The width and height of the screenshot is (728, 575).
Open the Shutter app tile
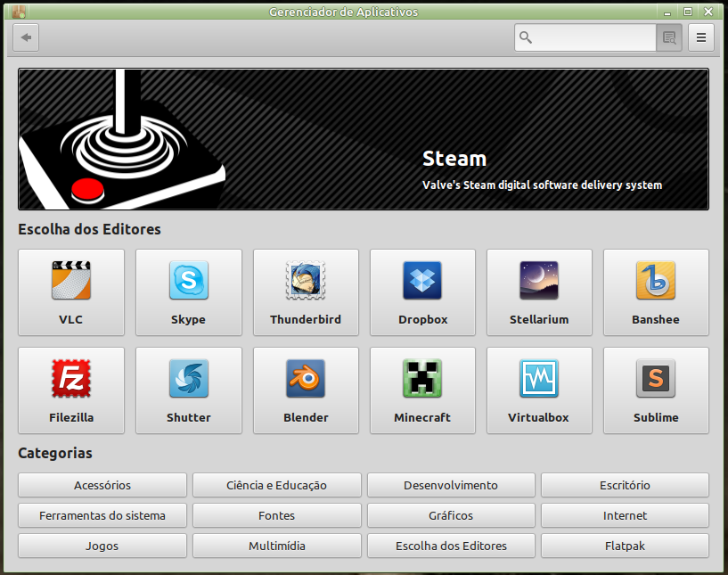tap(189, 390)
